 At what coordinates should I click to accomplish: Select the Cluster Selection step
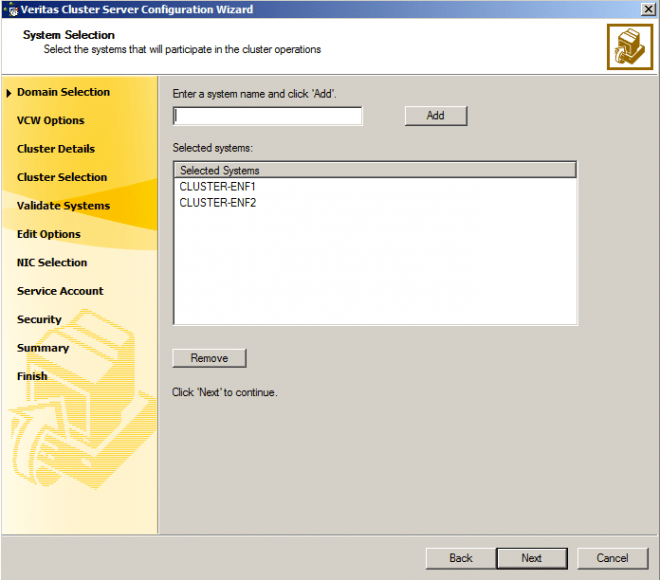click(62, 177)
